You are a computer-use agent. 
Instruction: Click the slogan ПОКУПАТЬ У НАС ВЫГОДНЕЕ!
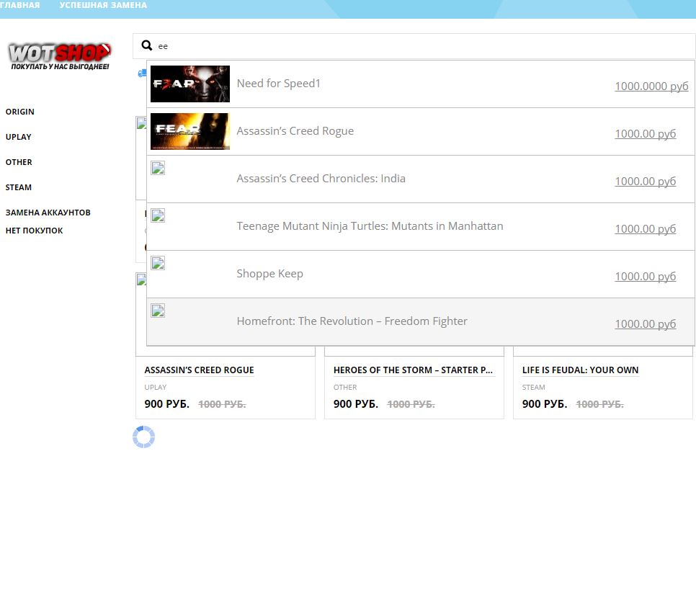(x=60, y=66)
